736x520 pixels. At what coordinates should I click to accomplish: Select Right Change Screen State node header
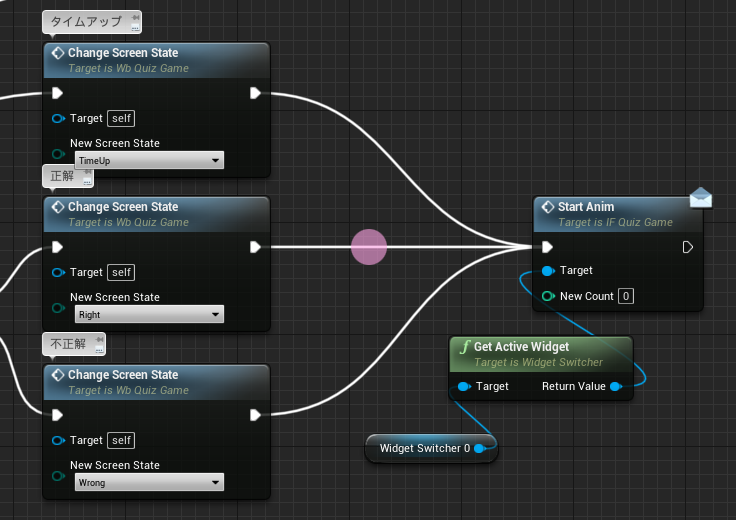point(157,214)
